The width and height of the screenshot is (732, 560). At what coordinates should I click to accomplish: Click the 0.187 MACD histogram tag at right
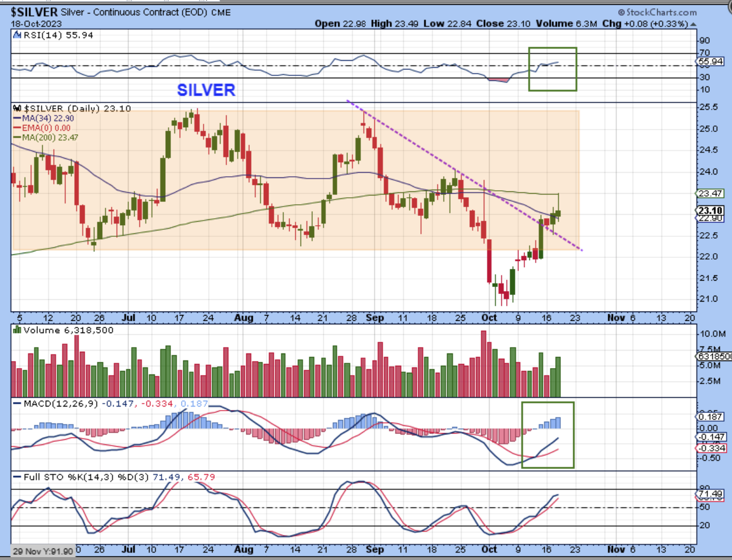pos(712,416)
